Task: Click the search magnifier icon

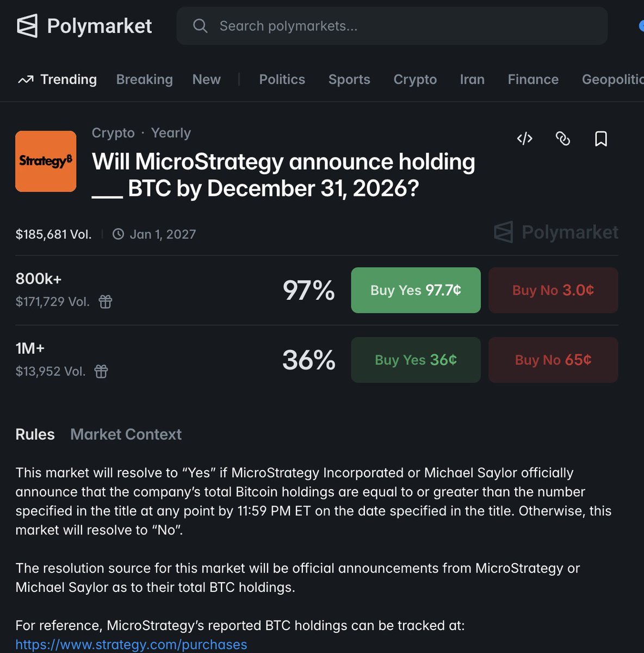Action: click(x=200, y=26)
